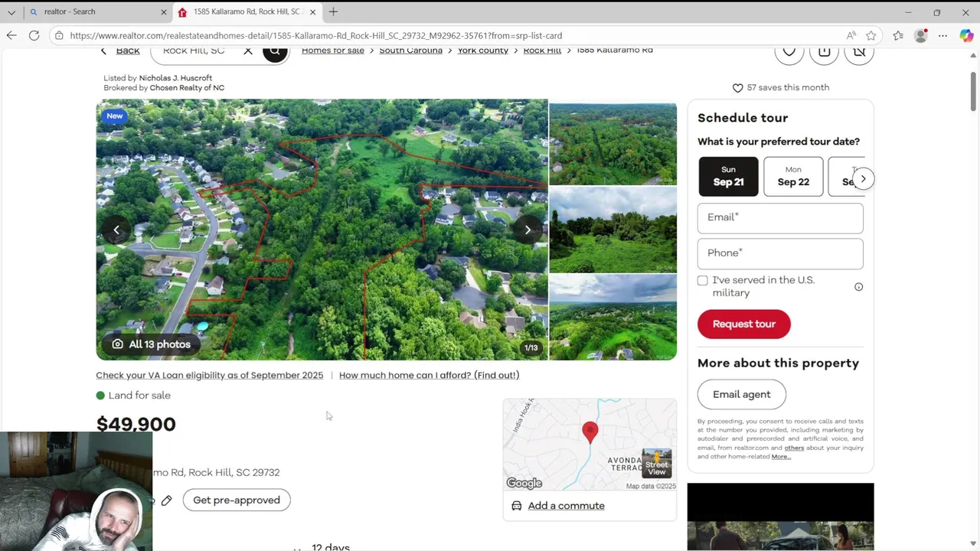Click the Email input field
Image resolution: width=980 pixels, height=551 pixels.
[780, 218]
